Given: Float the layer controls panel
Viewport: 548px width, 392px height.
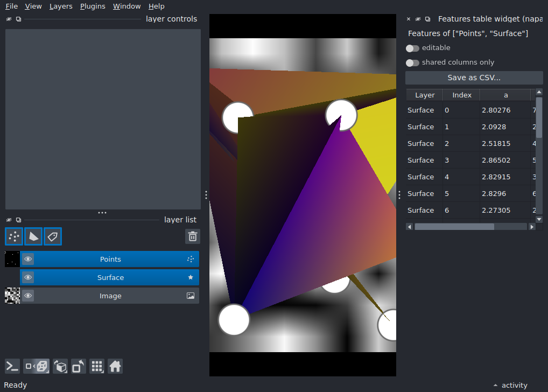Looking at the screenshot, I should pos(18,19).
